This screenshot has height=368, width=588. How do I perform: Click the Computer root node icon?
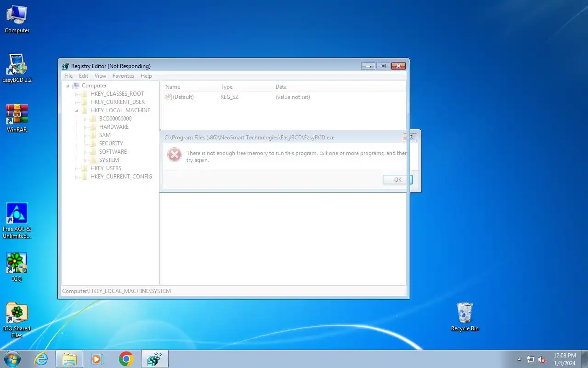pyautogui.click(x=76, y=86)
